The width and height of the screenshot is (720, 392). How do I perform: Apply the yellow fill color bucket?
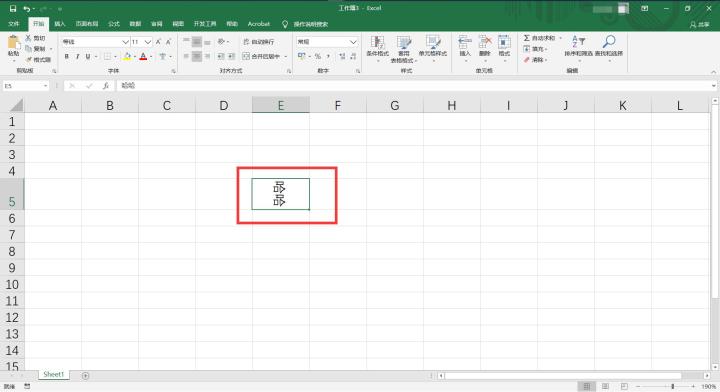(x=127, y=56)
